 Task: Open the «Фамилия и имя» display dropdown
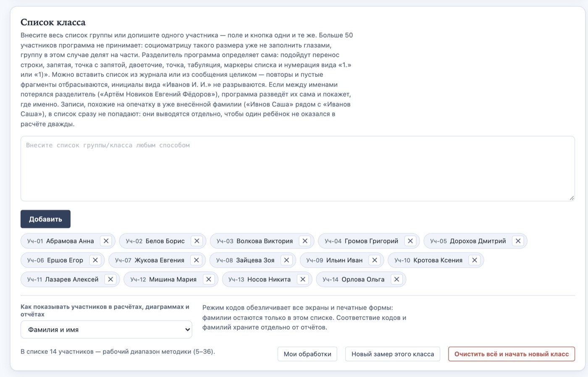pyautogui.click(x=106, y=330)
